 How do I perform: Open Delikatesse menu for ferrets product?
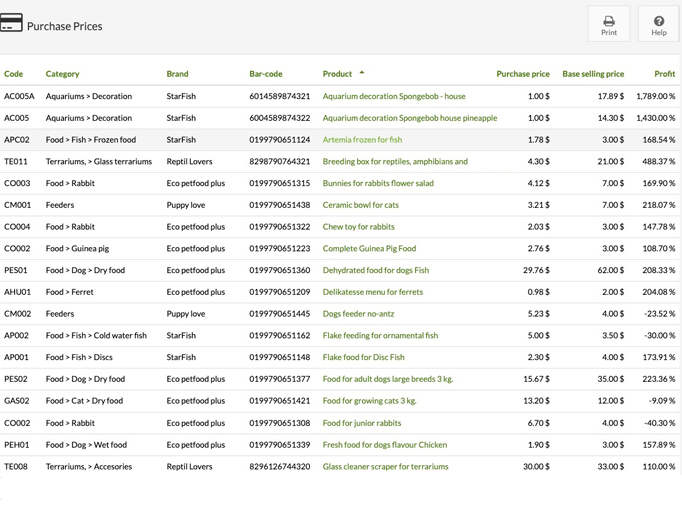click(x=373, y=292)
